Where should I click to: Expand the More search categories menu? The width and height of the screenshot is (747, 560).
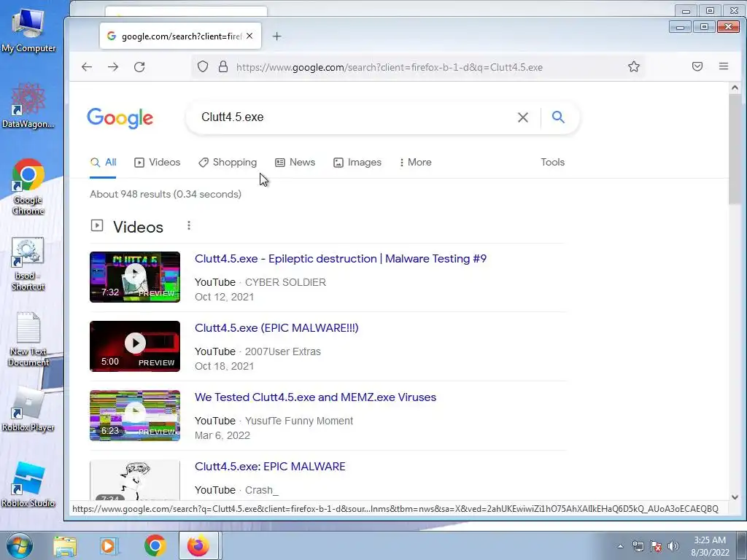coord(416,163)
